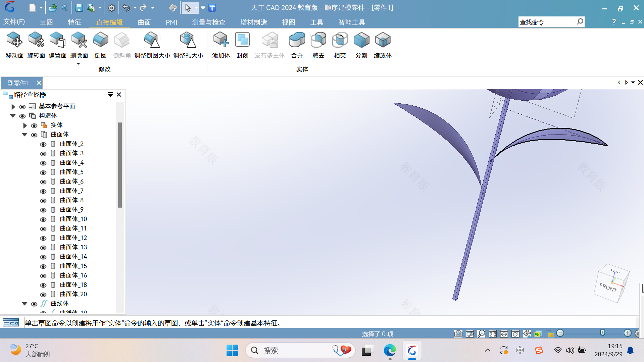Select the 分割 (Split) tool
This screenshot has width=644, height=362.
tap(361, 45)
